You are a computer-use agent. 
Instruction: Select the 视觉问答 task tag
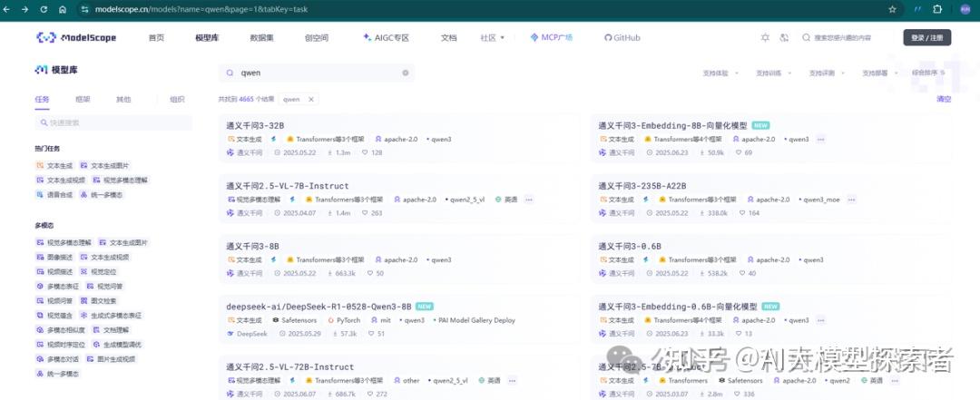(104, 287)
